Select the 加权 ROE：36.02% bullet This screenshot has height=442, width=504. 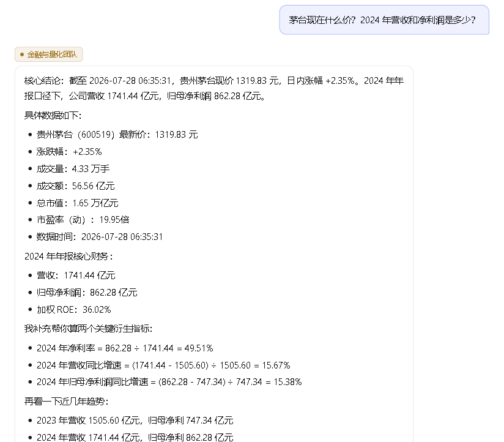(x=73, y=310)
